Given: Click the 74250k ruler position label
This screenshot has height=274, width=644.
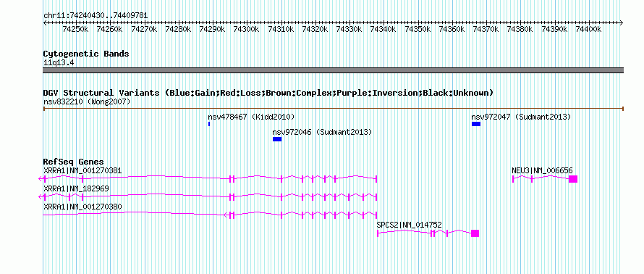Looking at the screenshot, I should coord(75,29).
